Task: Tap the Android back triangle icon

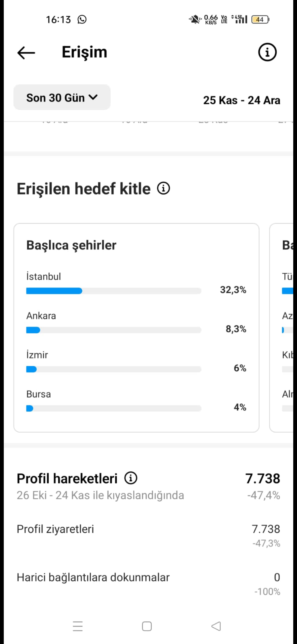Action: (x=216, y=626)
